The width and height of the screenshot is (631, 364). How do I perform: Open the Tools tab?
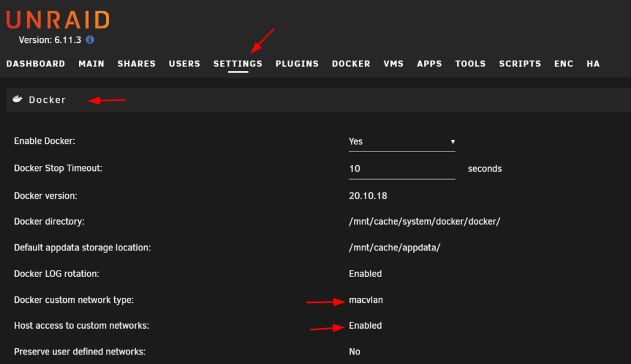(471, 64)
